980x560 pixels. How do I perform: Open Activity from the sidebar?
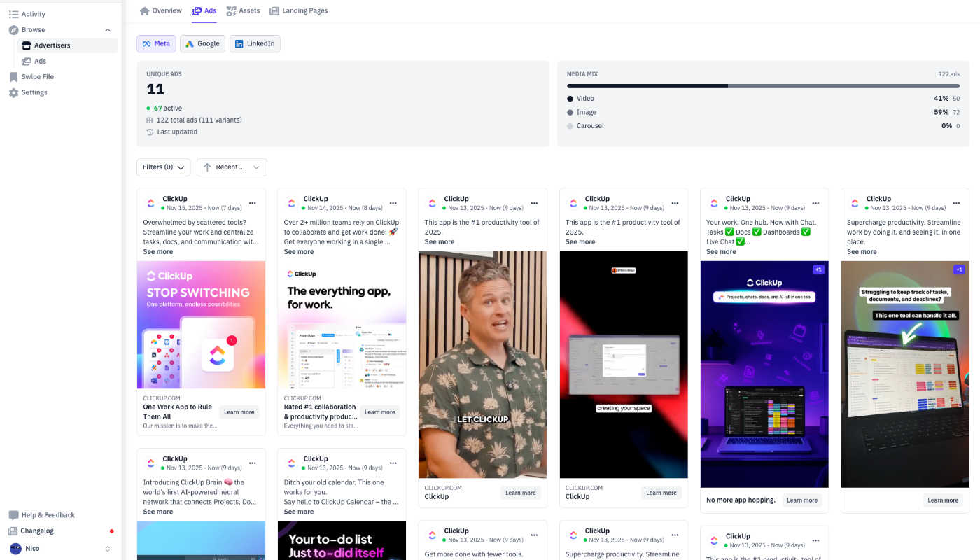[32, 13]
